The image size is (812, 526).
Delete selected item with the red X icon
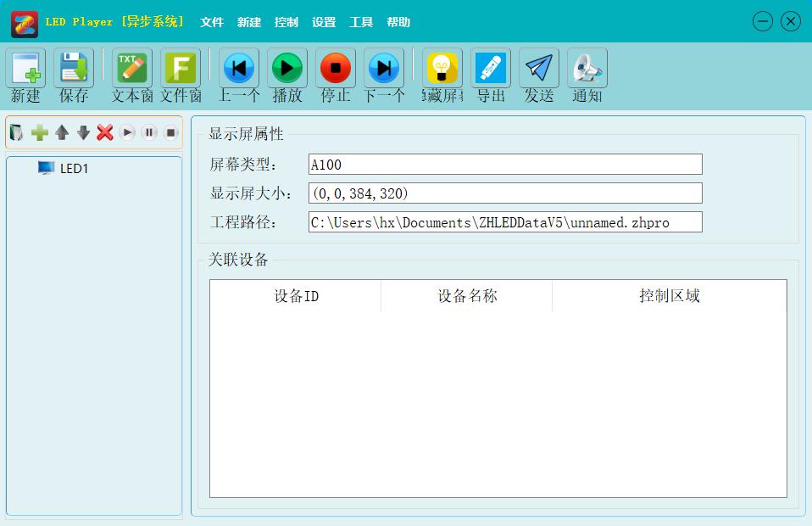[106, 132]
